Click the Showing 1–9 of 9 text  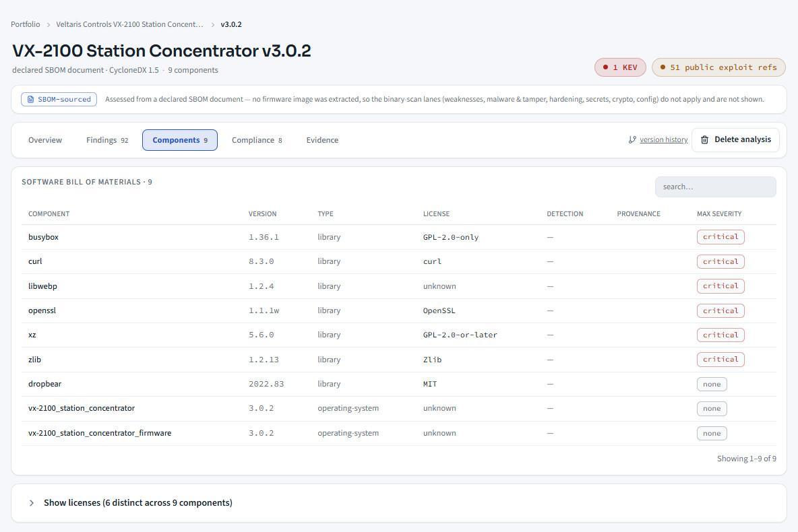747,459
